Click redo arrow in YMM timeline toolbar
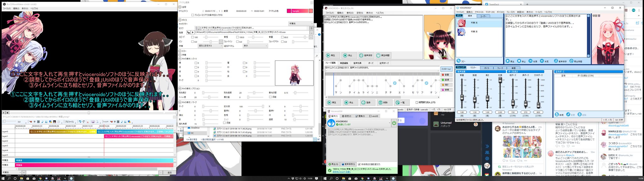 click(84, 122)
